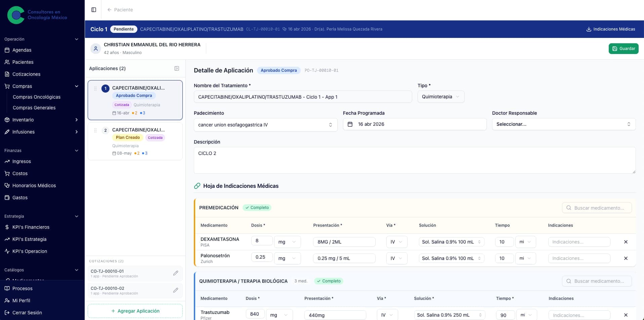Click the KPI's Financieros dollar icon
This screenshot has width=644, height=320.
click(7, 227)
